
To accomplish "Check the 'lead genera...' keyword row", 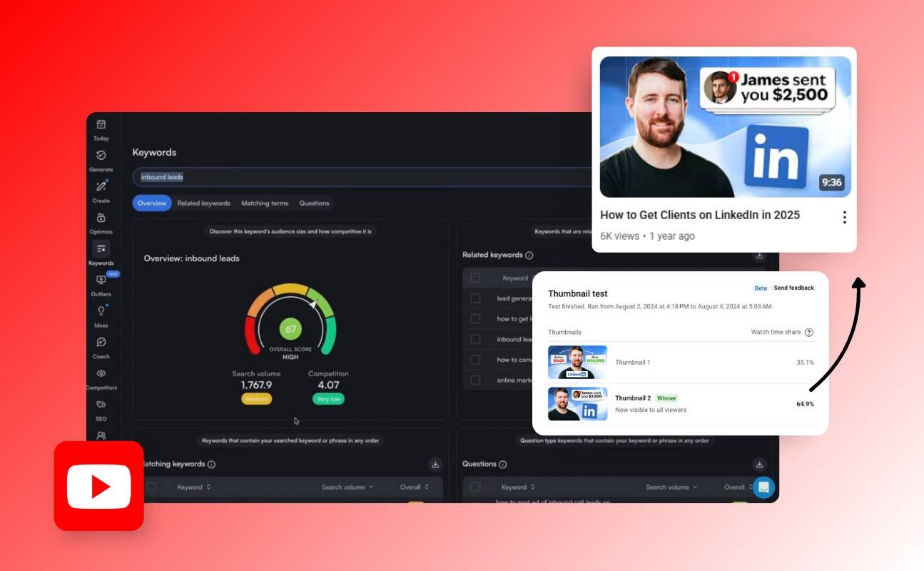I will tap(475, 298).
